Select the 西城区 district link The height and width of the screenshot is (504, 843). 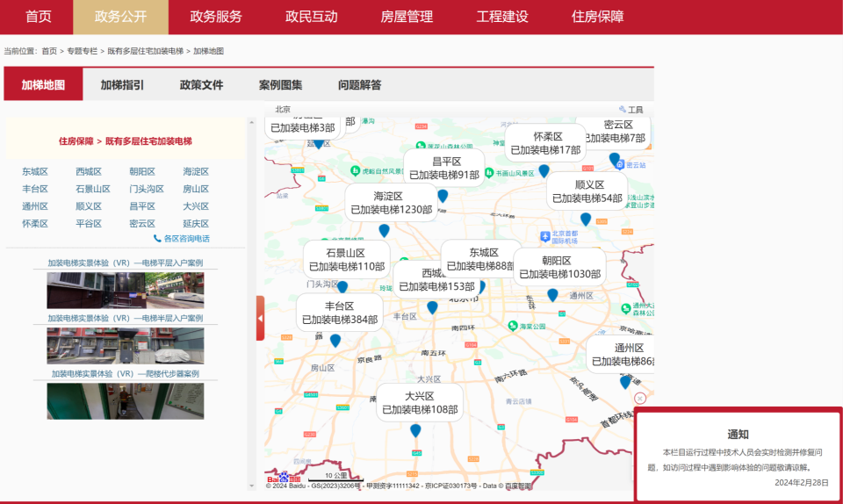89,171
